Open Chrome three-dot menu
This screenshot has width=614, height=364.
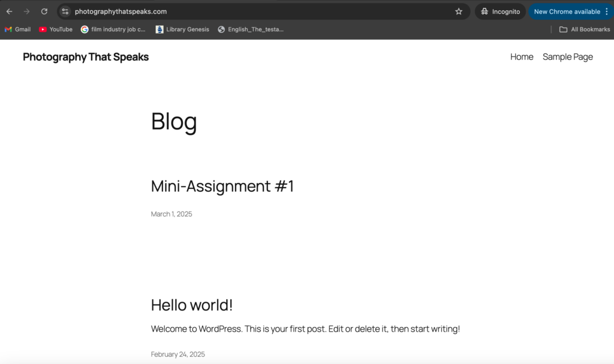pyautogui.click(x=607, y=11)
